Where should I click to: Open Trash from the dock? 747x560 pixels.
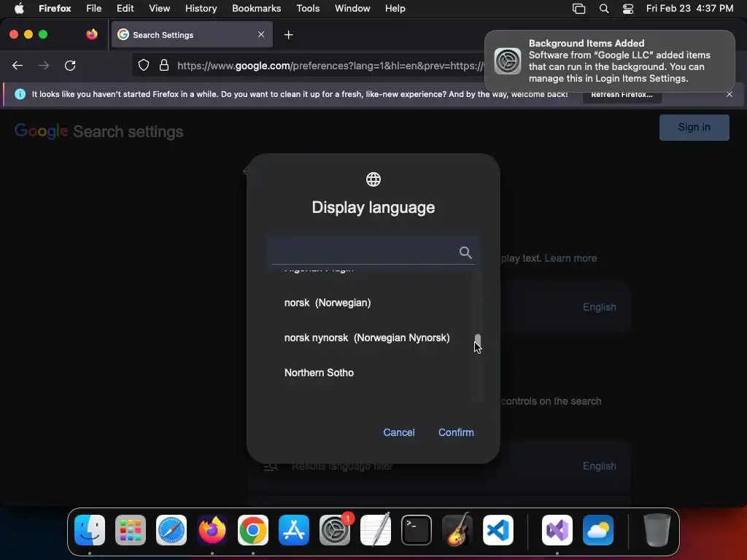click(x=657, y=530)
